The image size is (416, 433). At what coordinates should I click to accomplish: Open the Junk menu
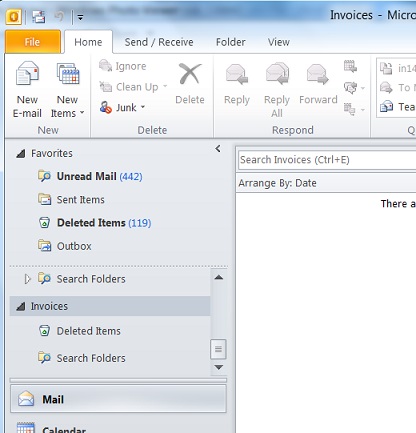122,107
